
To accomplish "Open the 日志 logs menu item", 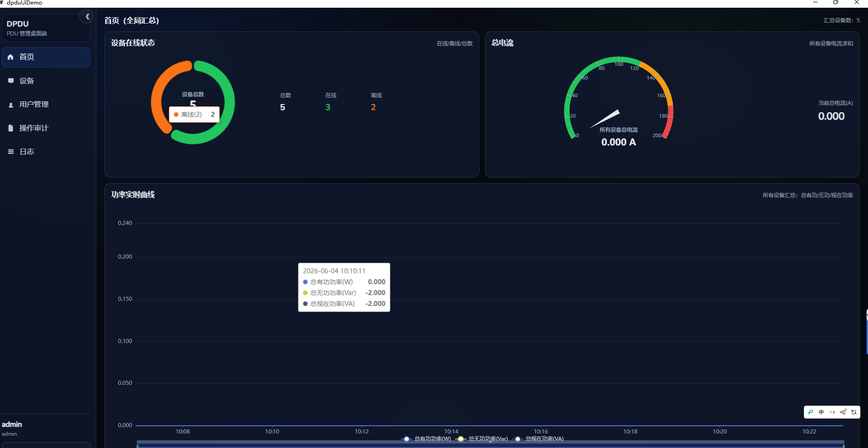I will pos(46,152).
